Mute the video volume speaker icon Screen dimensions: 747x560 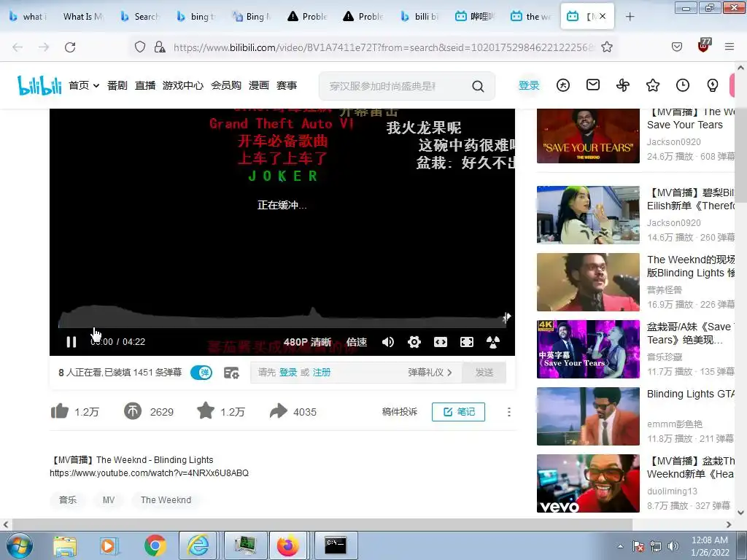(388, 342)
